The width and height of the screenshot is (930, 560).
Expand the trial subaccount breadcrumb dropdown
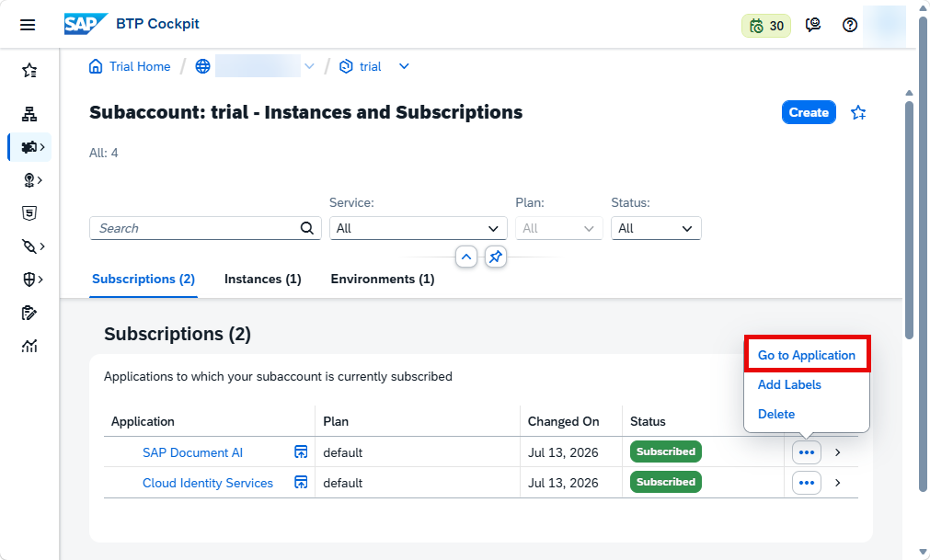(x=404, y=66)
